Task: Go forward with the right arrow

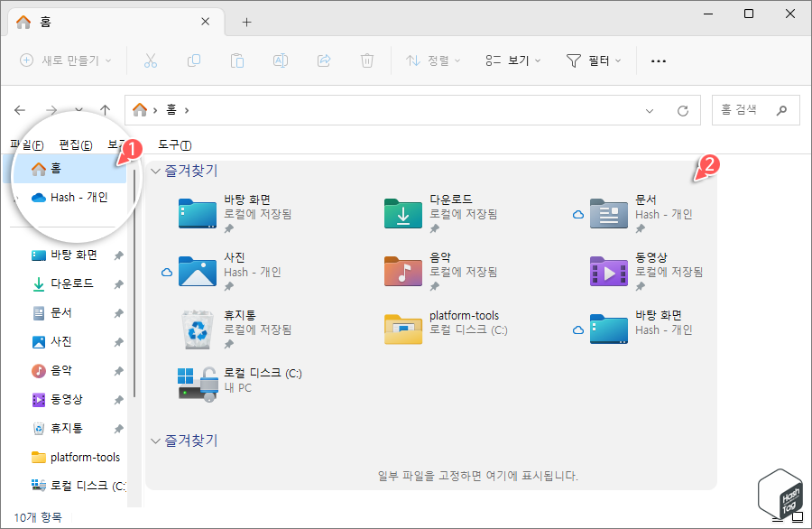Action: 51,110
